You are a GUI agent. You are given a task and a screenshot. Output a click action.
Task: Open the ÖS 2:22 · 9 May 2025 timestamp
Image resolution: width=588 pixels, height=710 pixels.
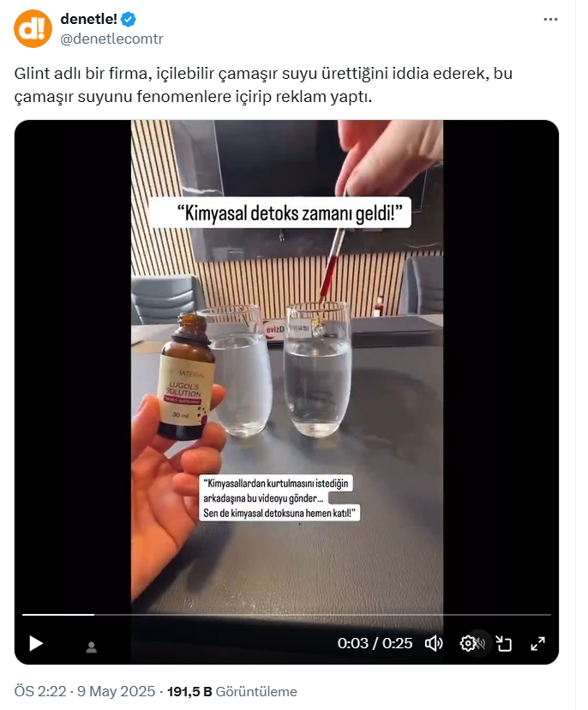tap(85, 691)
